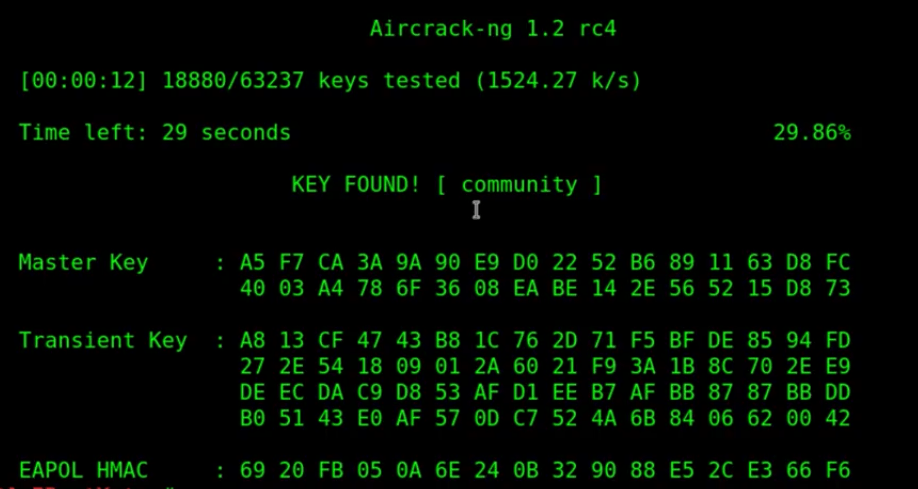Click the Transient Key row starting with 27

click(545, 366)
